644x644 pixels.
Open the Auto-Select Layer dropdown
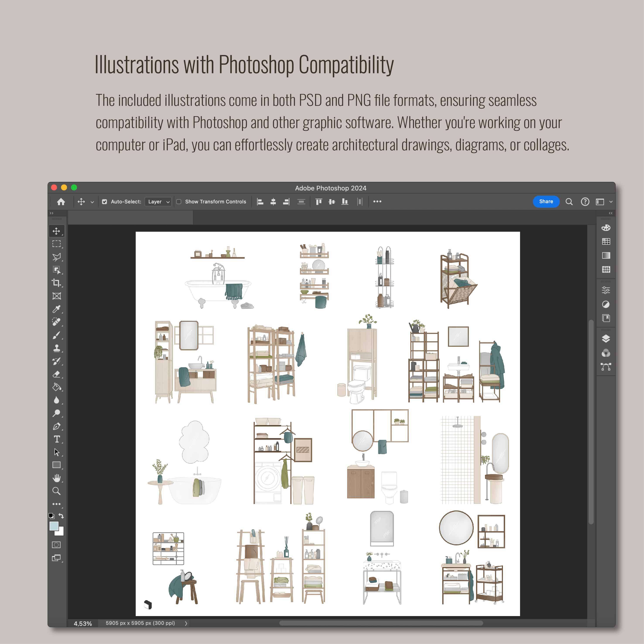(x=158, y=202)
